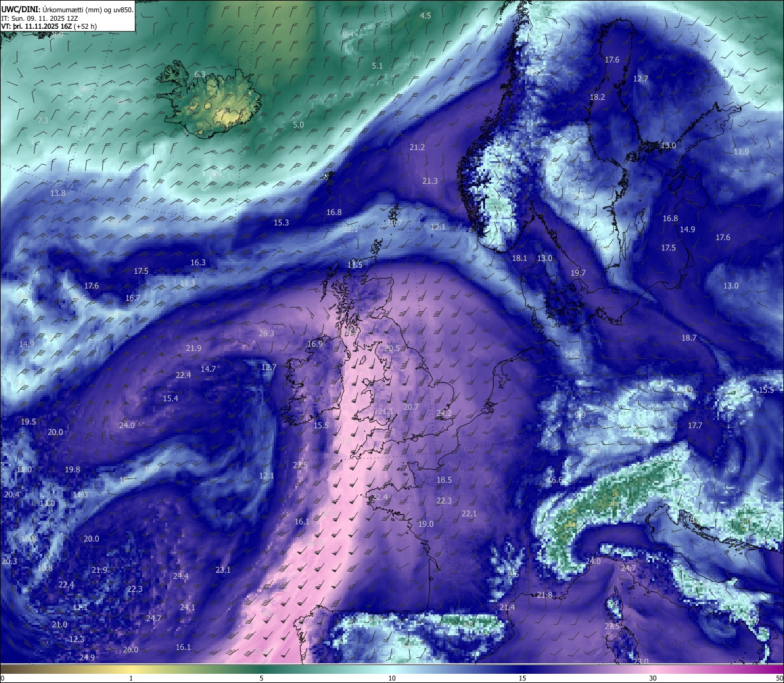The height and width of the screenshot is (683, 784).
Task: Click the value '21.0' at lower left
Action: (59, 624)
